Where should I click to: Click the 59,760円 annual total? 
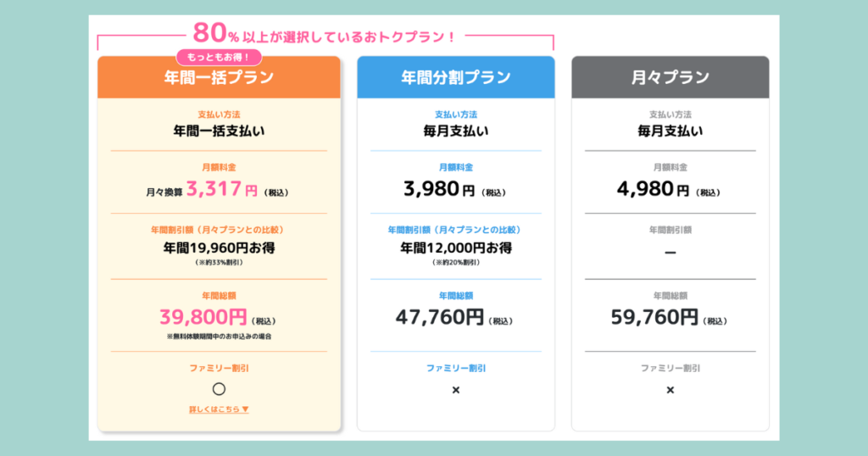(654, 318)
